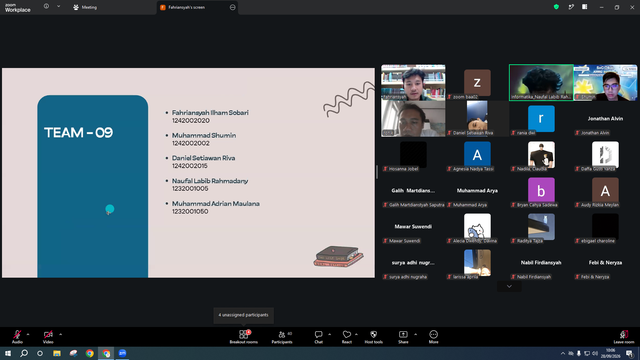Select the Galih Martdiansyah Saputra tile

click(x=413, y=191)
